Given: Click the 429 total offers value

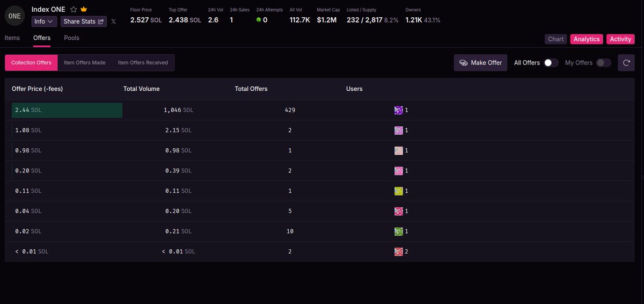Looking at the screenshot, I should 290,110.
